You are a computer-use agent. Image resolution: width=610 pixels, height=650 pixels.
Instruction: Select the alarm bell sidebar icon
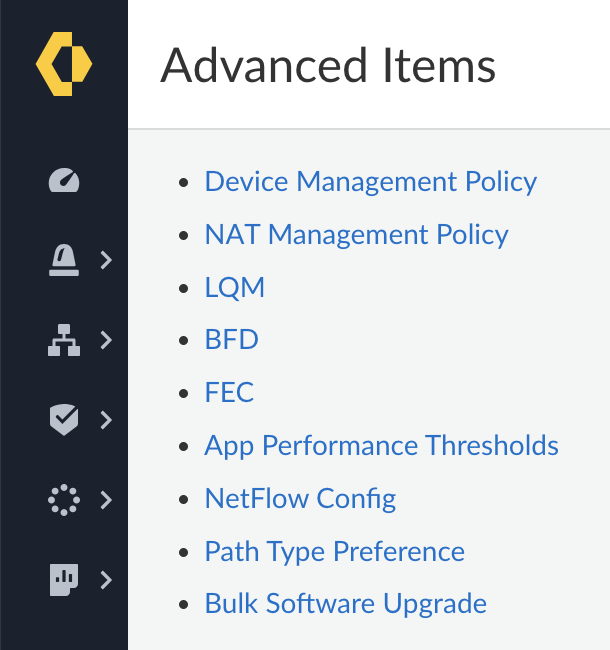click(64, 261)
